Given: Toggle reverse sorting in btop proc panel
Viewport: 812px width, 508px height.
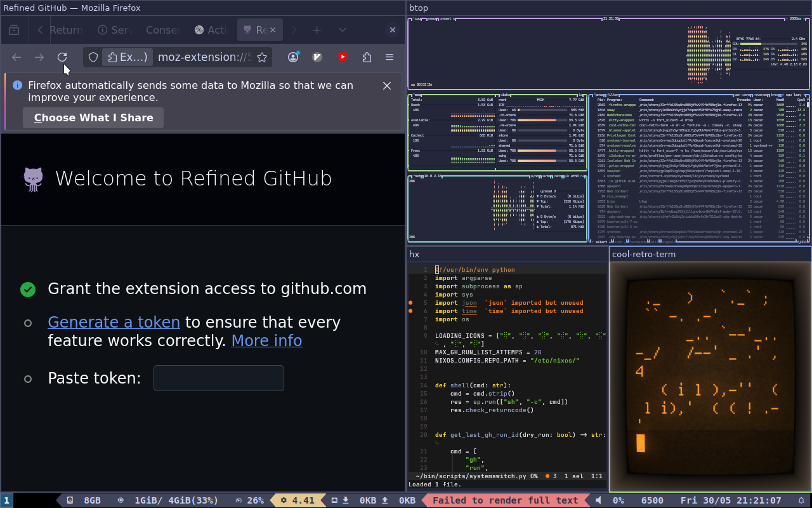Looking at the screenshot, I should (761, 95).
